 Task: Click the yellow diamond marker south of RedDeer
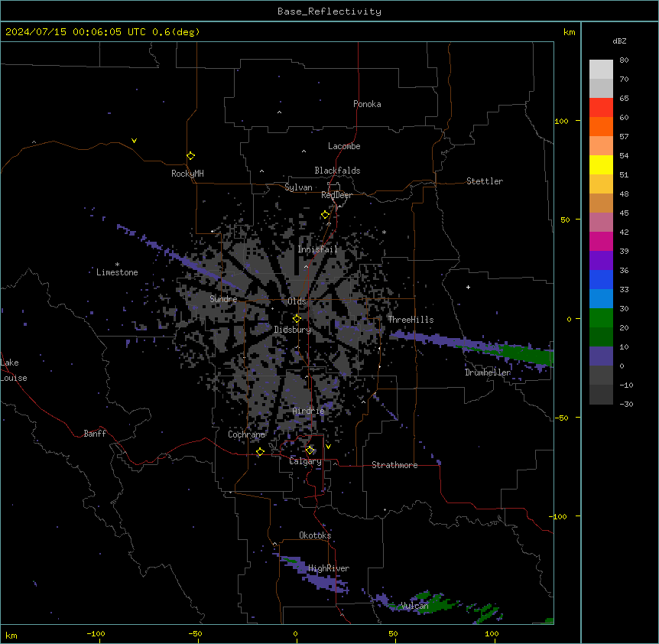(325, 215)
